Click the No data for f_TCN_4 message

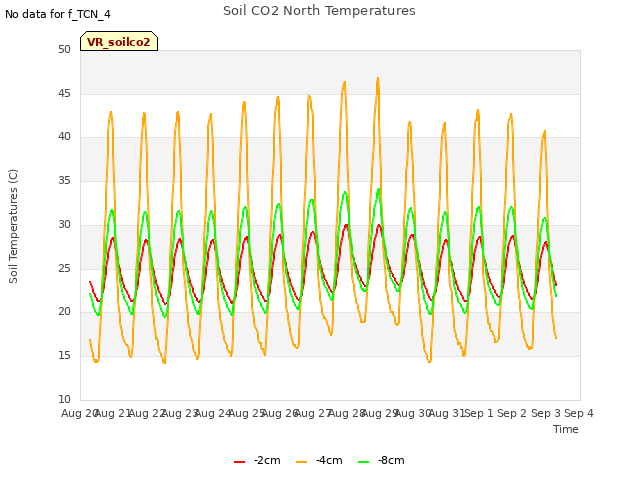click(x=58, y=14)
